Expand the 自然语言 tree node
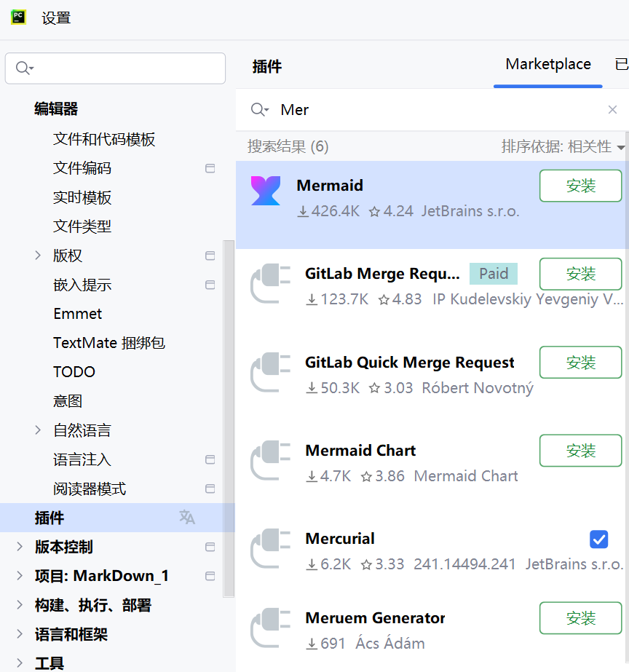The image size is (629, 672). pyautogui.click(x=38, y=430)
